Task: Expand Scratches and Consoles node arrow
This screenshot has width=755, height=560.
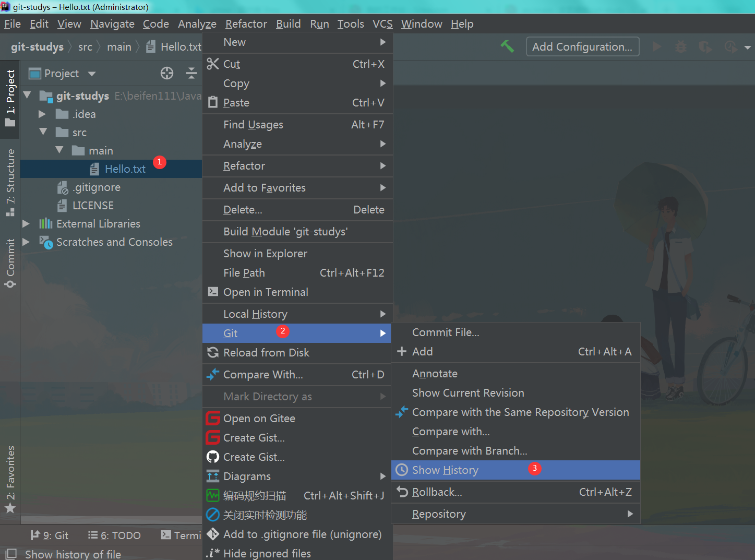Action: (x=26, y=242)
